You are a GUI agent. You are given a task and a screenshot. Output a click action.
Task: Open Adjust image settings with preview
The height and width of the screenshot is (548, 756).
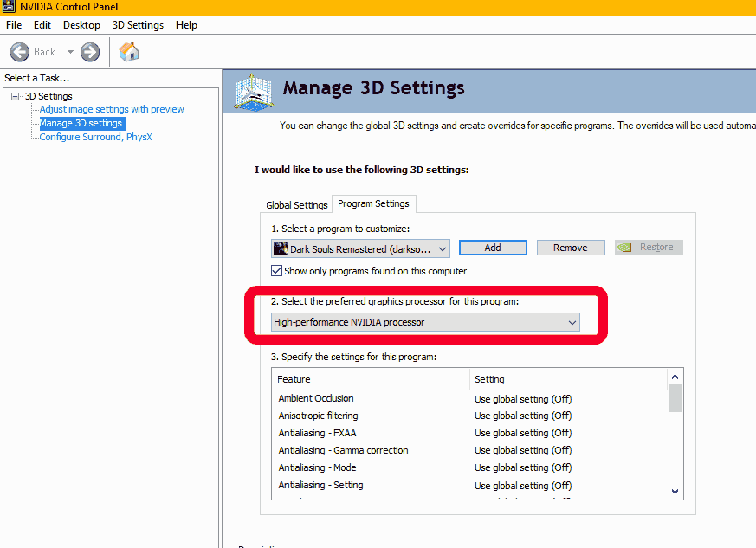tap(112, 109)
